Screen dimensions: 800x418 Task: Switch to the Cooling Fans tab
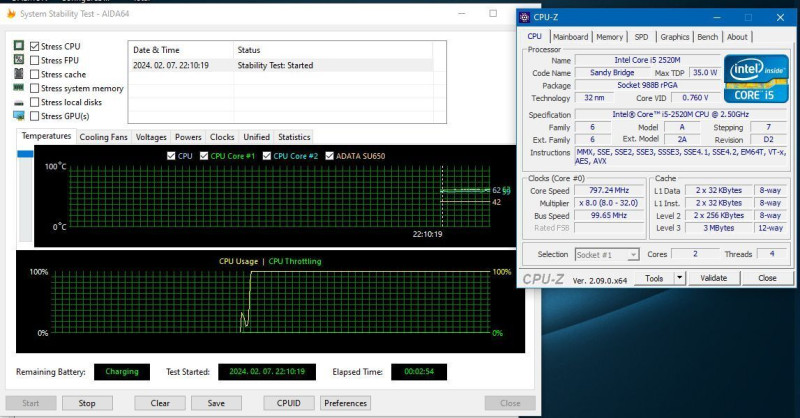104,137
